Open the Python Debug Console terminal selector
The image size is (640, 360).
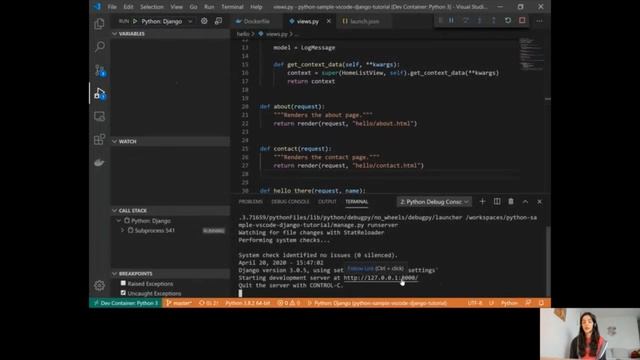(434, 202)
